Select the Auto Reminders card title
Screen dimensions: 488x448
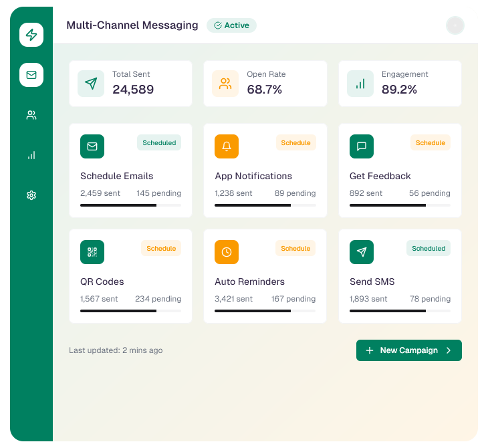coord(249,282)
